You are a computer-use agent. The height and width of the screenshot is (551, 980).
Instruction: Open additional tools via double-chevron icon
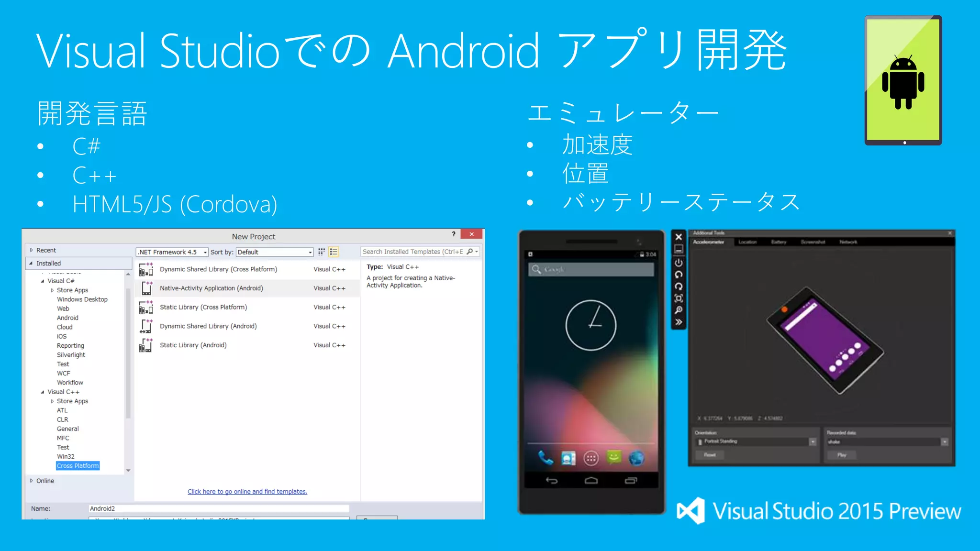(679, 322)
